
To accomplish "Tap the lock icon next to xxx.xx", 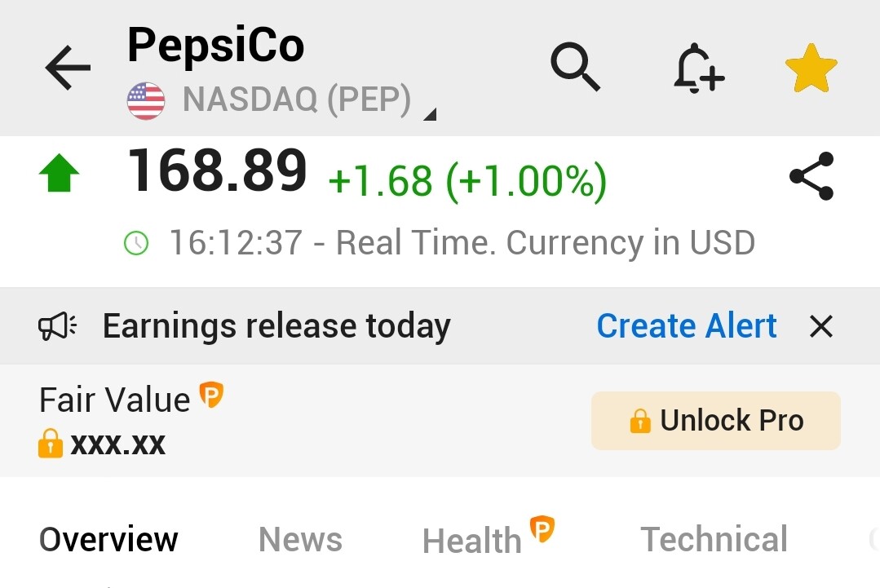I will pyautogui.click(x=51, y=444).
